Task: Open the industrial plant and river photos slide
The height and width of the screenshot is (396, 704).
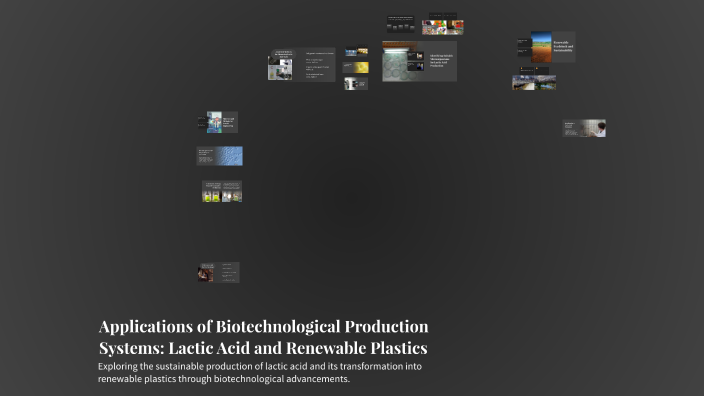Action: pyautogui.click(x=534, y=79)
